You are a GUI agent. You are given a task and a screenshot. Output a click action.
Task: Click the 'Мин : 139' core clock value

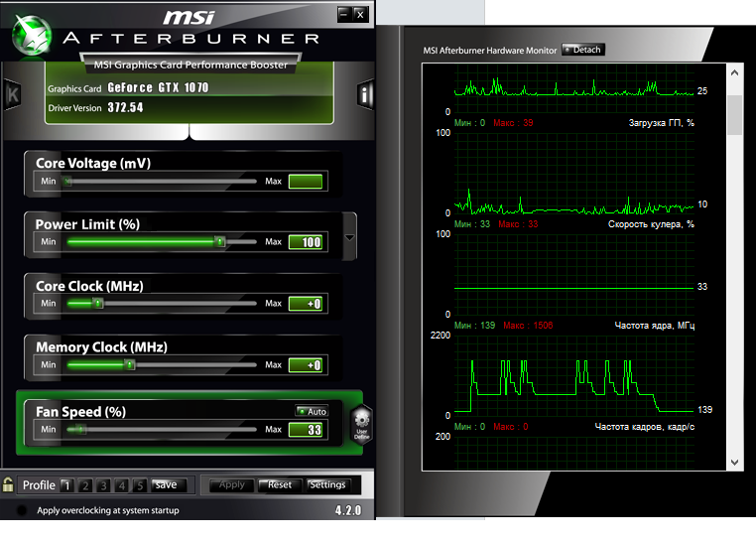474,326
